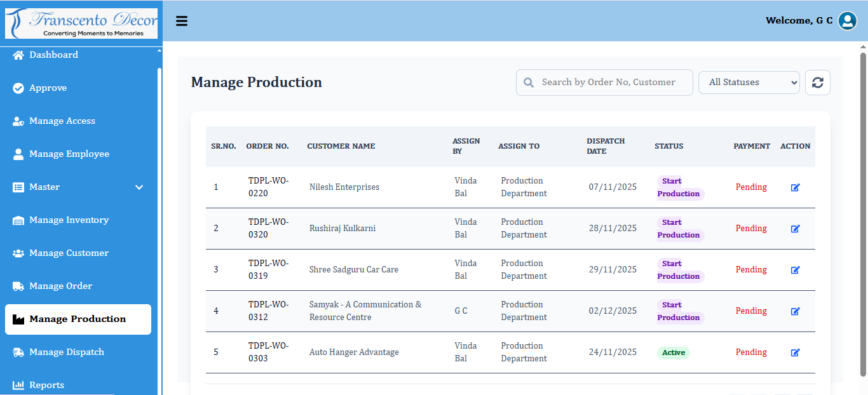Image resolution: width=868 pixels, height=395 pixels.
Task: Go to Manage Inventory in sidebar
Action: tap(69, 220)
